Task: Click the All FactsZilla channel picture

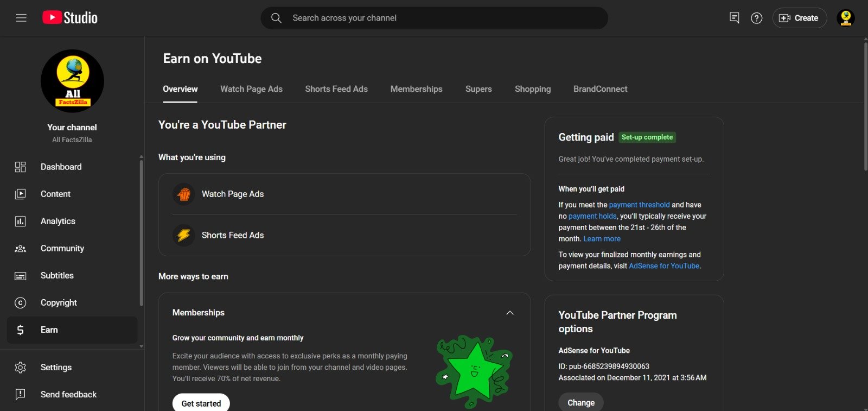Action: [x=72, y=81]
